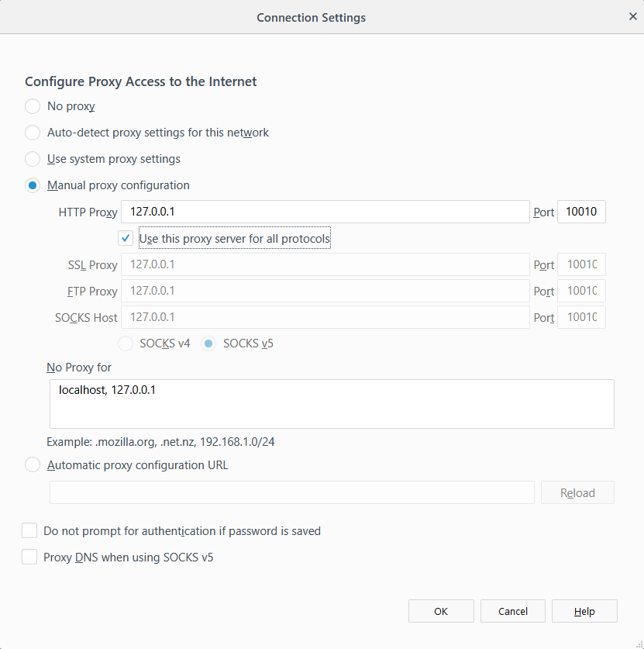Choose Automatic proxy configuration URL

tap(32, 464)
